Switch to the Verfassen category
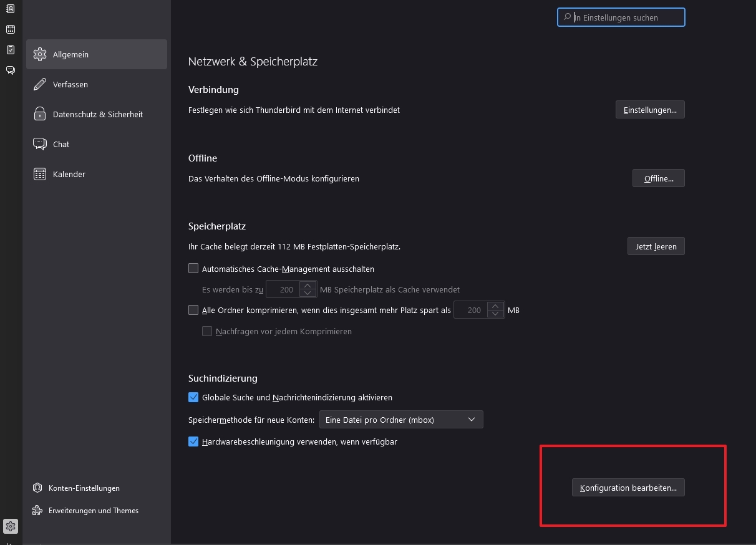756x545 pixels. pos(70,84)
